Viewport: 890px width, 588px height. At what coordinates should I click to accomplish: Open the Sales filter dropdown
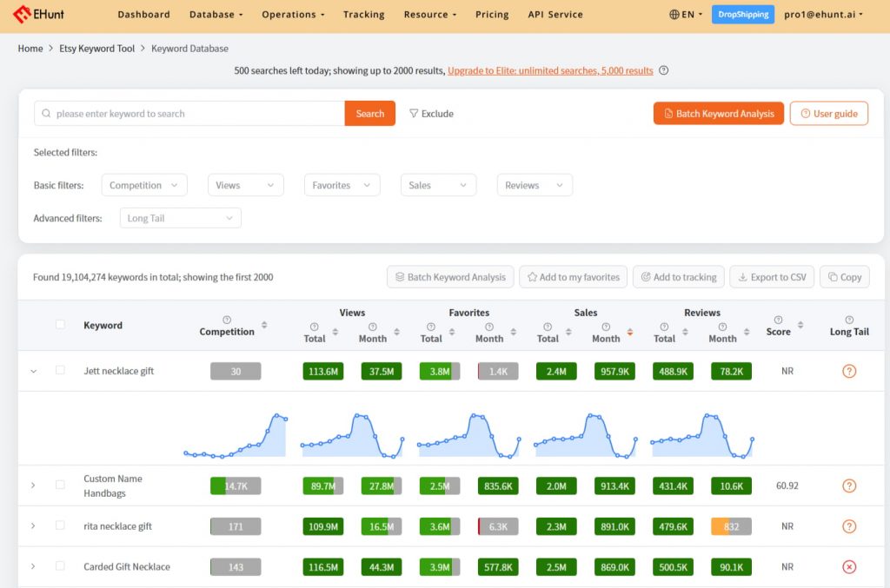click(438, 185)
